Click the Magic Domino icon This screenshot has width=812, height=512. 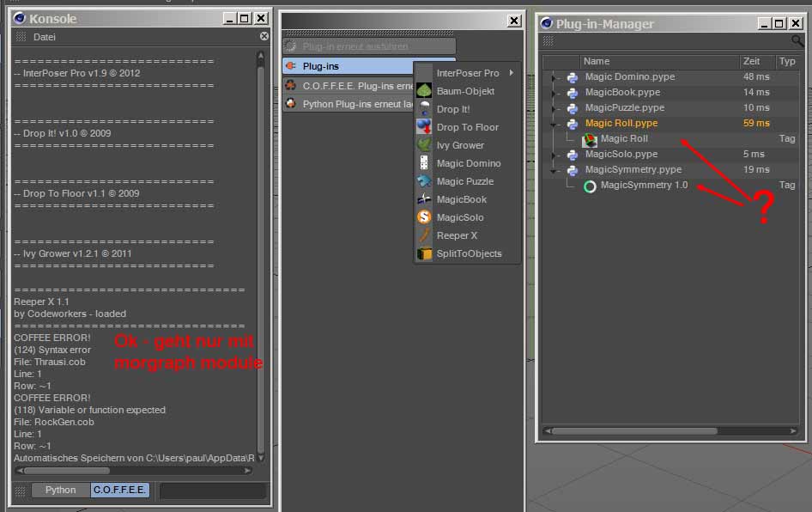pos(424,163)
